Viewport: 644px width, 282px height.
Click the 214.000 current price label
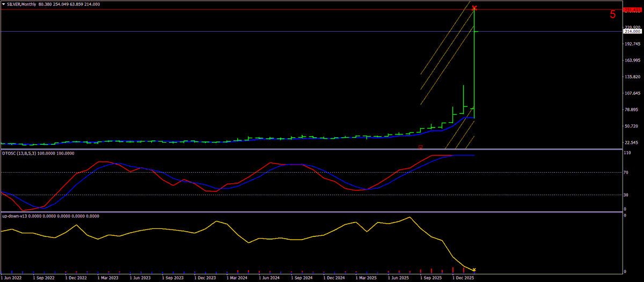[633, 32]
